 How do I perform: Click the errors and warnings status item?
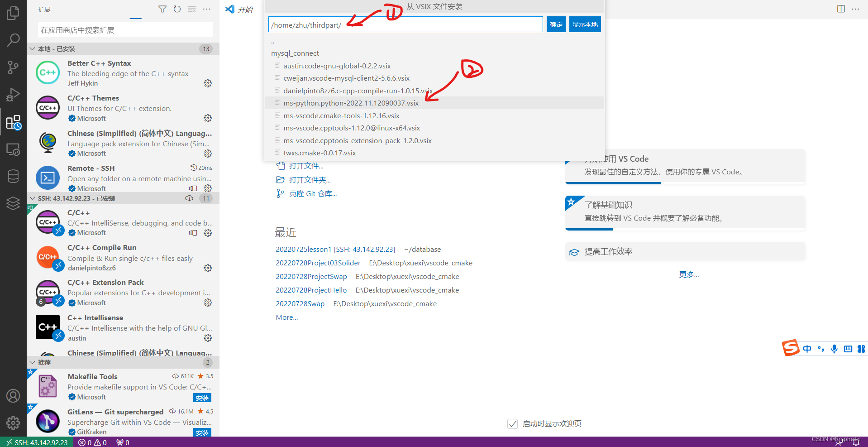(x=92, y=442)
